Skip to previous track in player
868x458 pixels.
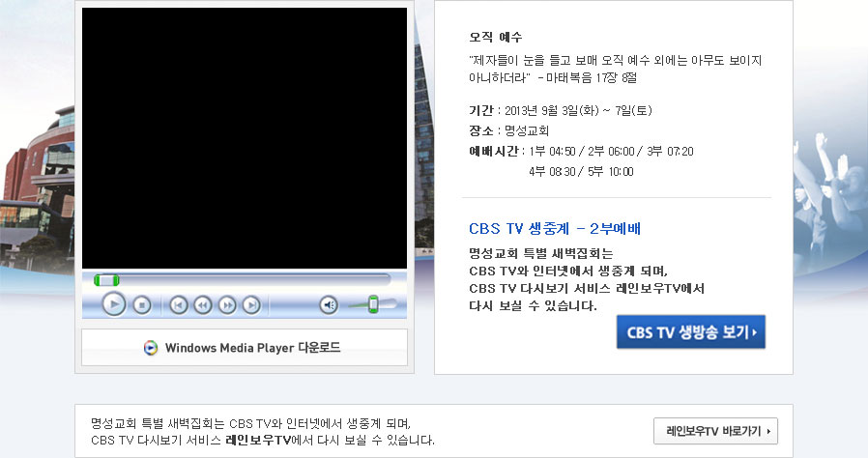(x=178, y=305)
